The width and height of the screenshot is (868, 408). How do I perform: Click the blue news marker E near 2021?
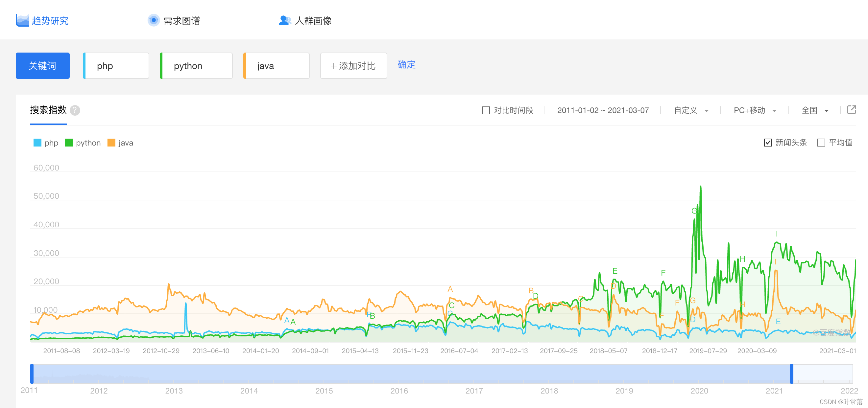pyautogui.click(x=778, y=322)
